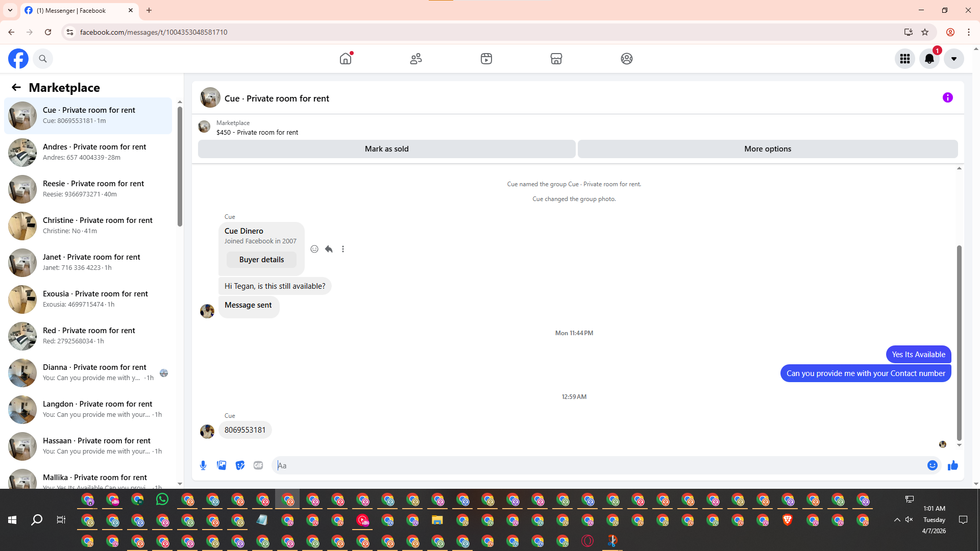Reload the page in Chrome
Image resolution: width=980 pixels, height=551 pixels.
[x=48, y=32]
